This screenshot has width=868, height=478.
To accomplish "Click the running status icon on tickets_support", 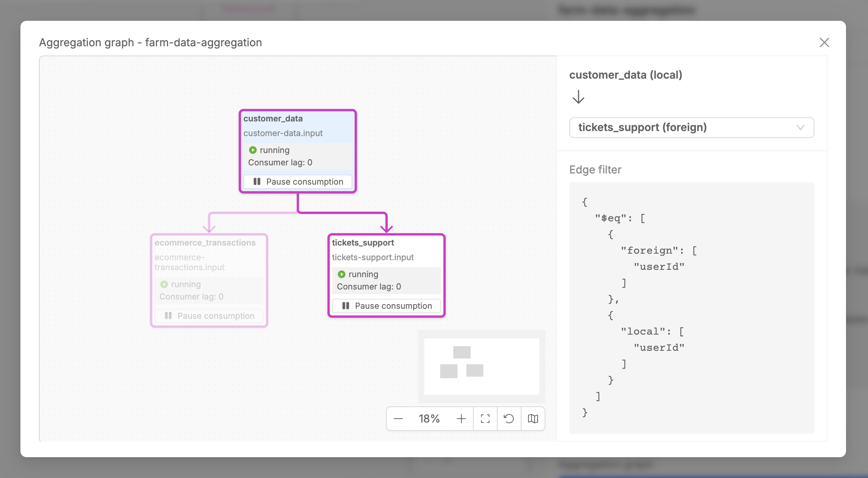I will [x=341, y=274].
